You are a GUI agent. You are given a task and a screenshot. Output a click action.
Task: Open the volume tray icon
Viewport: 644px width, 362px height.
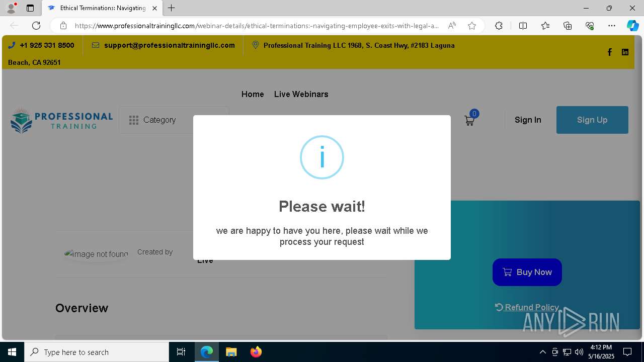tap(579, 352)
